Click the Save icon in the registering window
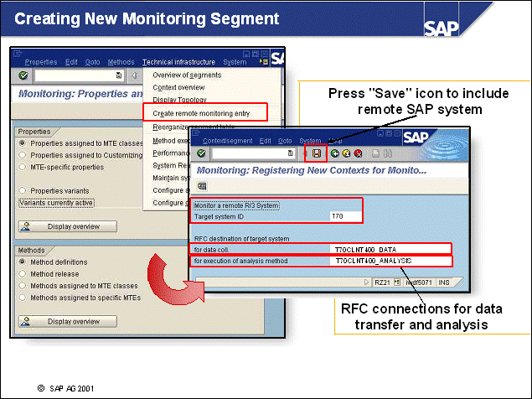 316,154
